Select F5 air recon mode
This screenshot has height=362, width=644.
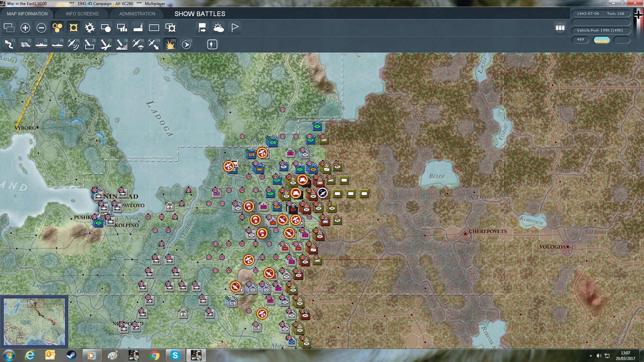coord(73,44)
